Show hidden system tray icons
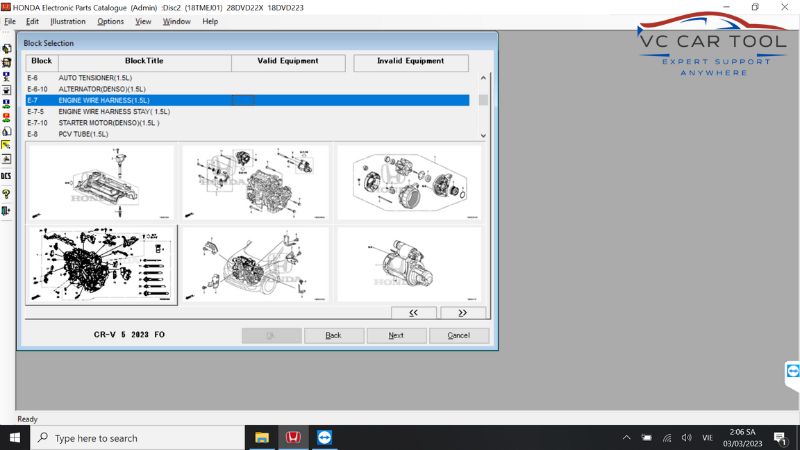The height and width of the screenshot is (450, 800). (626, 437)
